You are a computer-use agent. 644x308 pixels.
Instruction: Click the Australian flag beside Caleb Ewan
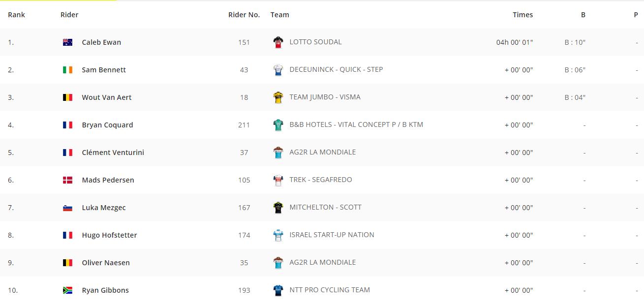click(x=67, y=42)
